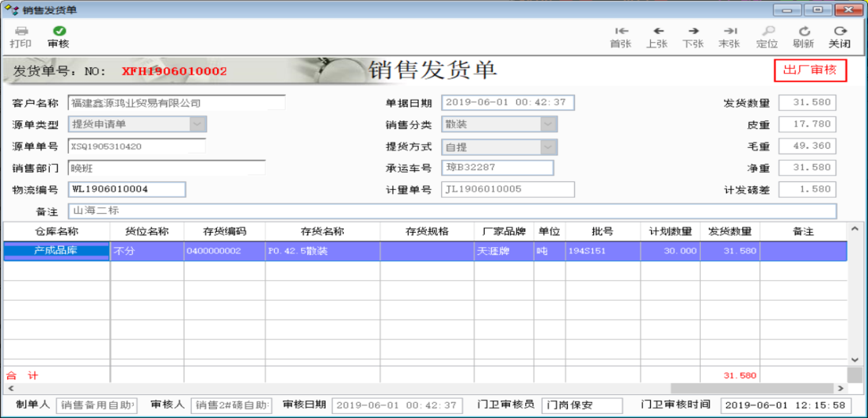The height and width of the screenshot is (418, 868).
Task: Jump to last record (末张)
Action: pos(729,32)
